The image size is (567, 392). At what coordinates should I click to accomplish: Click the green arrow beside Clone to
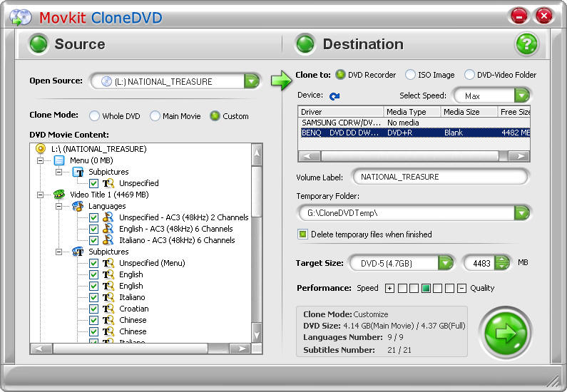click(x=281, y=80)
